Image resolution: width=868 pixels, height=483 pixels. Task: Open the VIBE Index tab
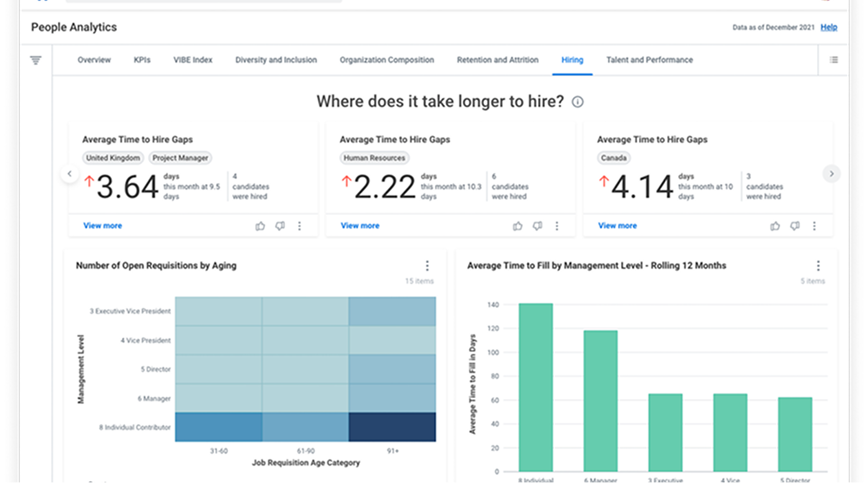click(193, 60)
